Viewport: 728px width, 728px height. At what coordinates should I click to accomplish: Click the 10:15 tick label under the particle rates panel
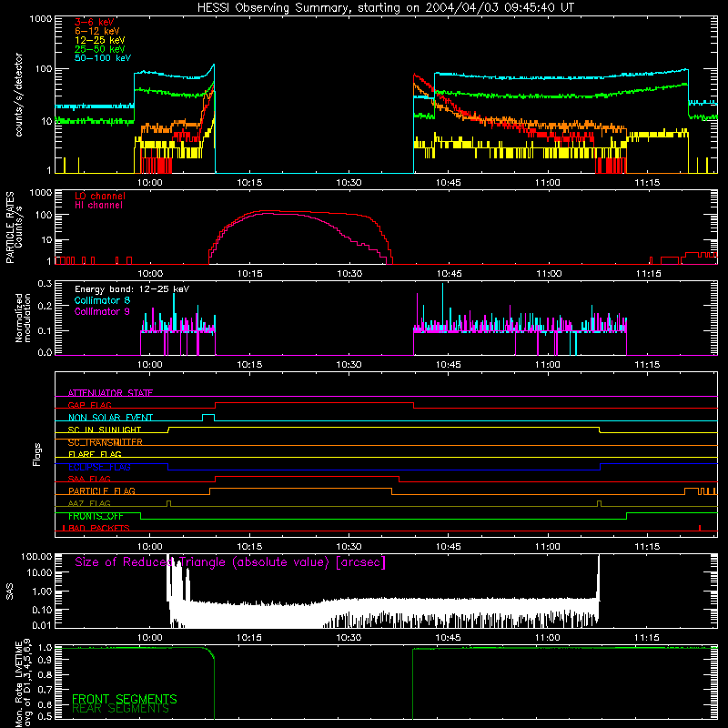point(249,274)
